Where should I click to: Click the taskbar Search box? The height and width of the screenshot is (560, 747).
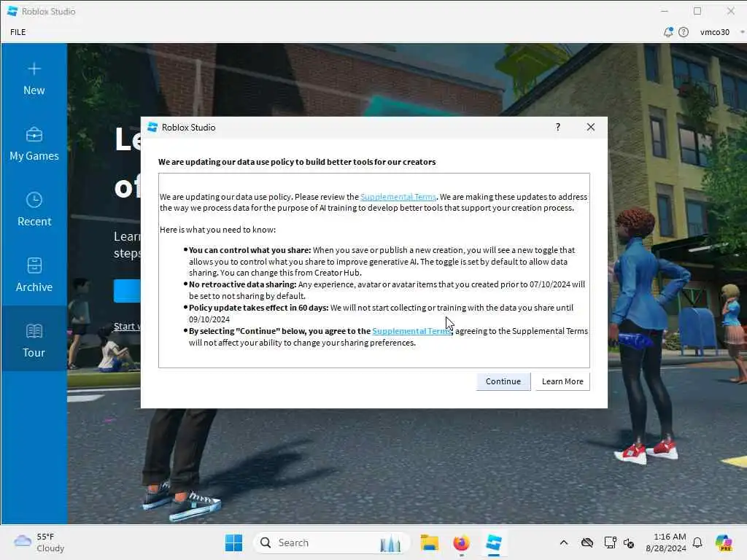[332, 542]
